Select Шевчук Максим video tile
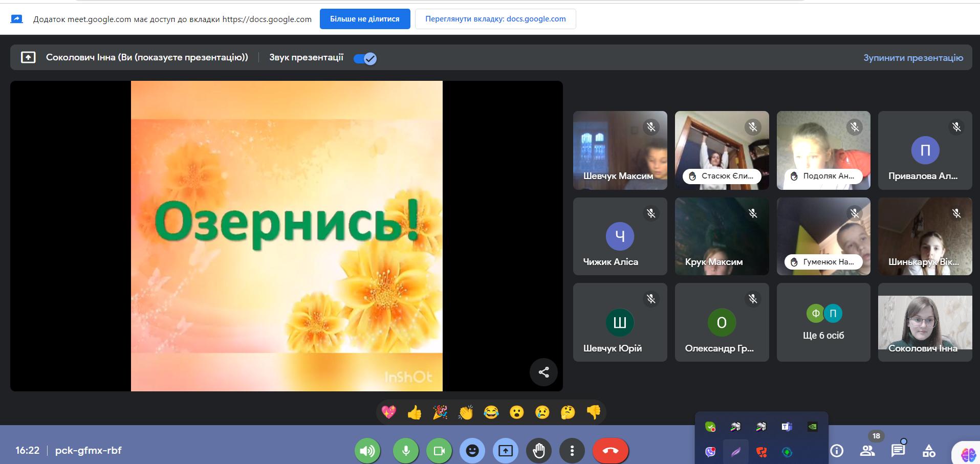 (x=620, y=150)
